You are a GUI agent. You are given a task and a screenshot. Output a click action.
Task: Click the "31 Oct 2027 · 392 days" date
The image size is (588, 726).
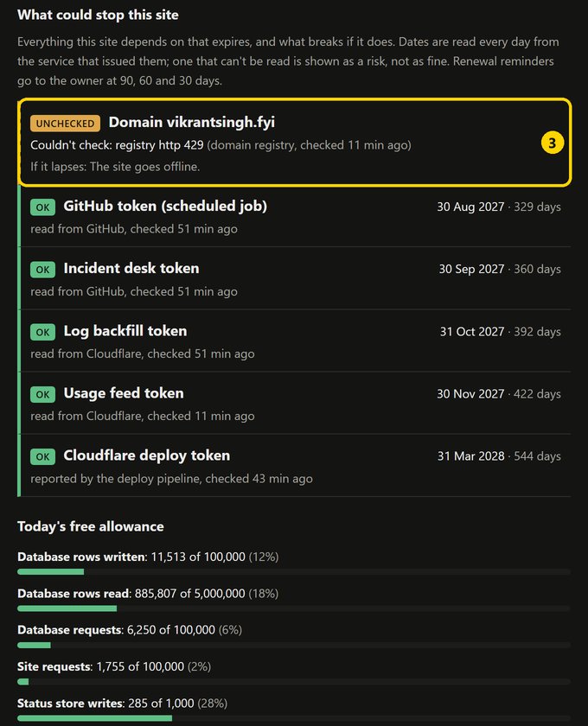pos(500,332)
